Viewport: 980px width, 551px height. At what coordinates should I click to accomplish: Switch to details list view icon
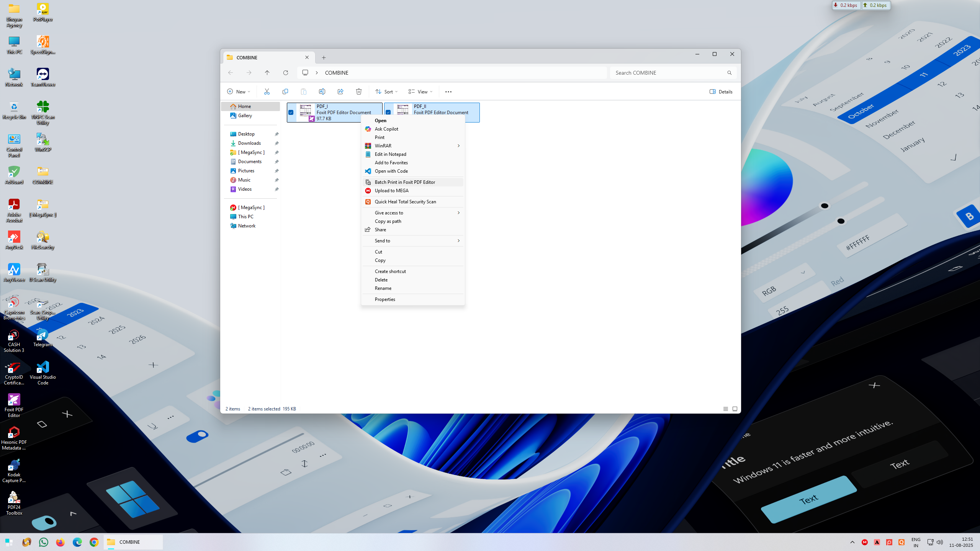click(x=725, y=409)
